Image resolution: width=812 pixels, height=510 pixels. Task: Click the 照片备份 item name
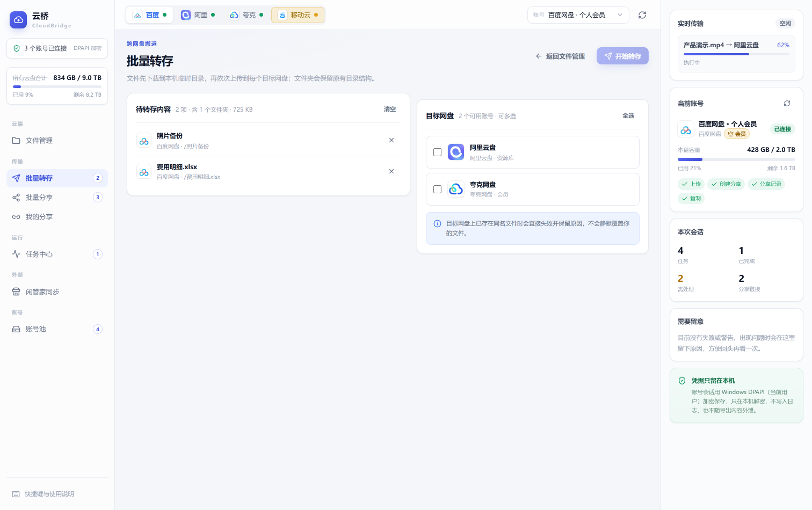pos(170,136)
